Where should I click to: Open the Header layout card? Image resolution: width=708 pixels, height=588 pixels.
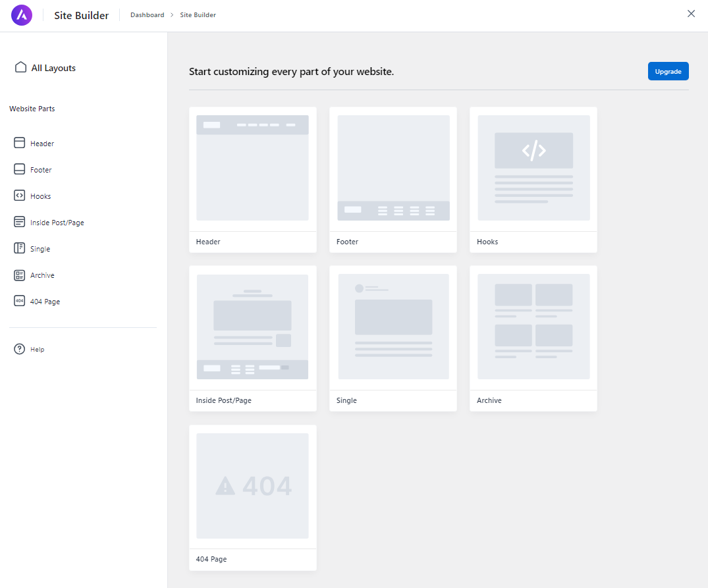click(x=252, y=179)
